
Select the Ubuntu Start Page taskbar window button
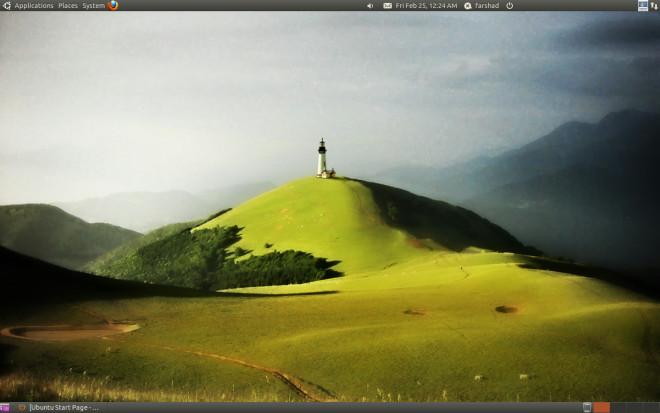(x=59, y=408)
